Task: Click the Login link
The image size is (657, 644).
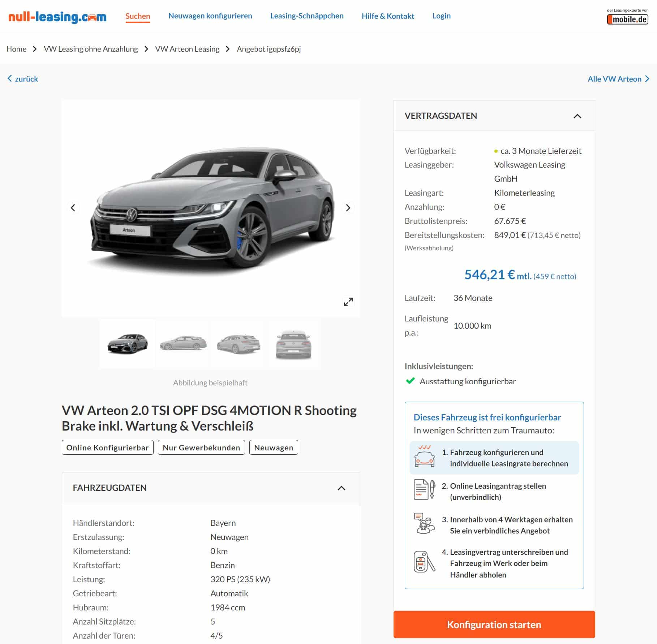Action: click(441, 16)
